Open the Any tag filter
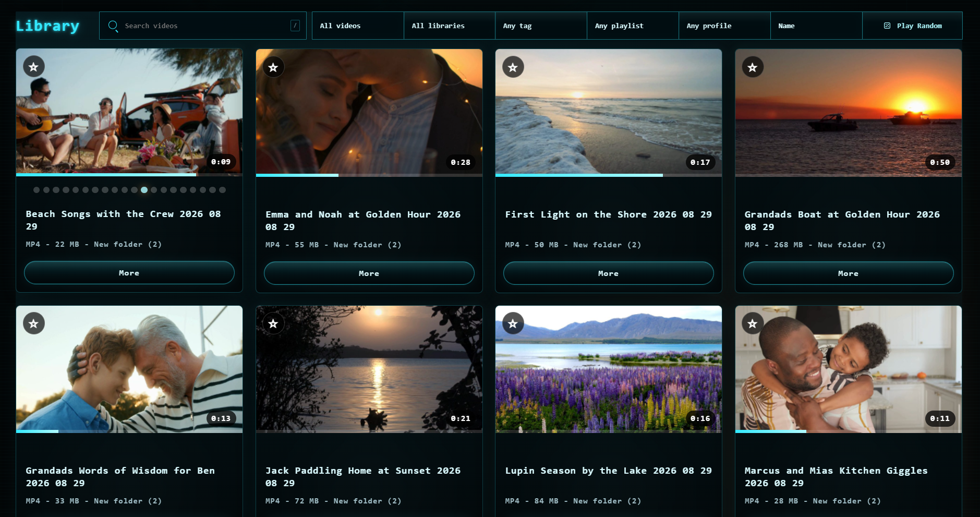 (x=541, y=26)
